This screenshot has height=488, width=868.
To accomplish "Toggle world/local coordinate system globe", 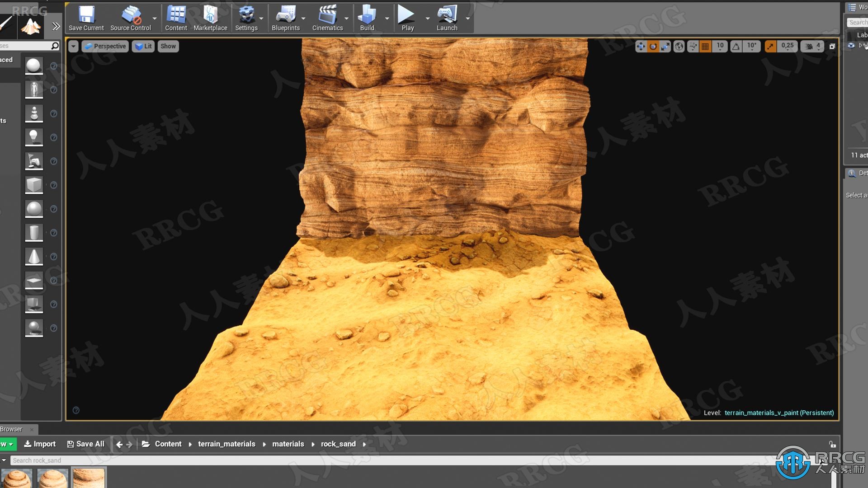I will (679, 46).
